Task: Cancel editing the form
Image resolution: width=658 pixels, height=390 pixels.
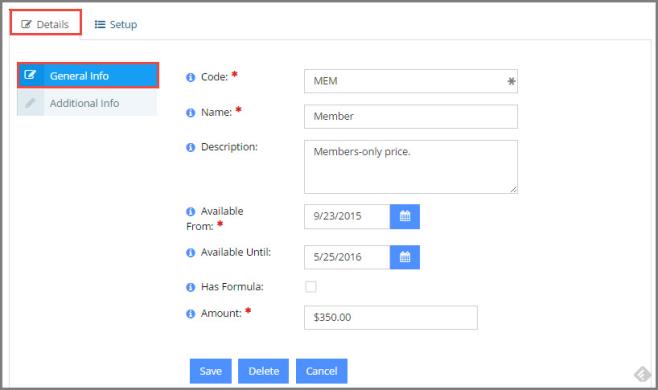Action: (x=321, y=371)
